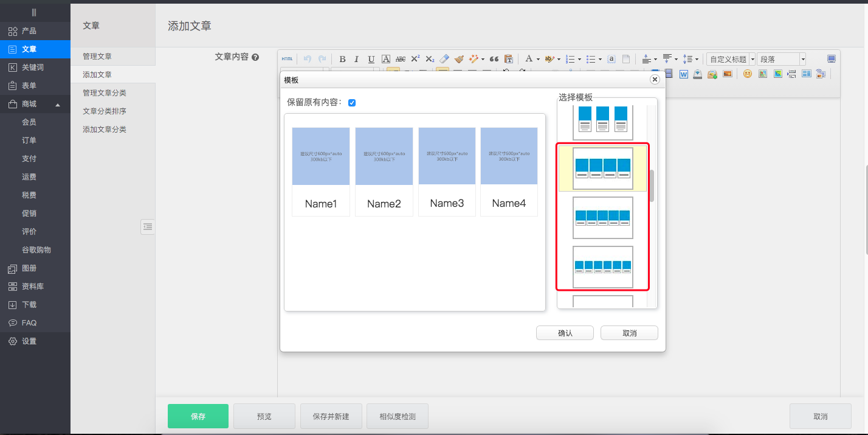Apply superscript formatting
Screen dimensions: 868x435
pos(415,59)
